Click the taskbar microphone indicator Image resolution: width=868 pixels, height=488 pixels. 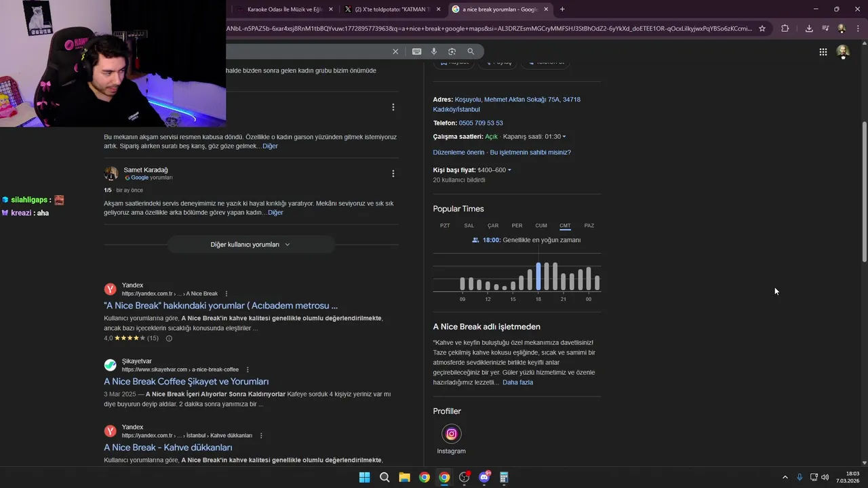800,477
